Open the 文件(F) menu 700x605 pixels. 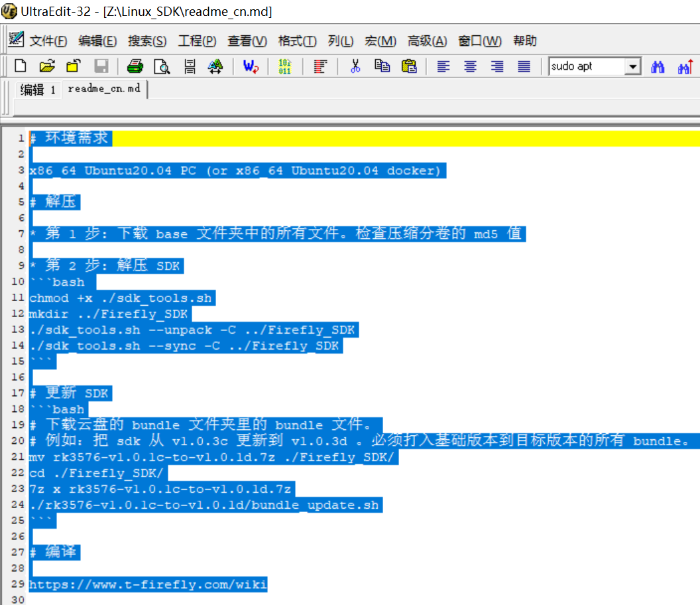point(48,41)
